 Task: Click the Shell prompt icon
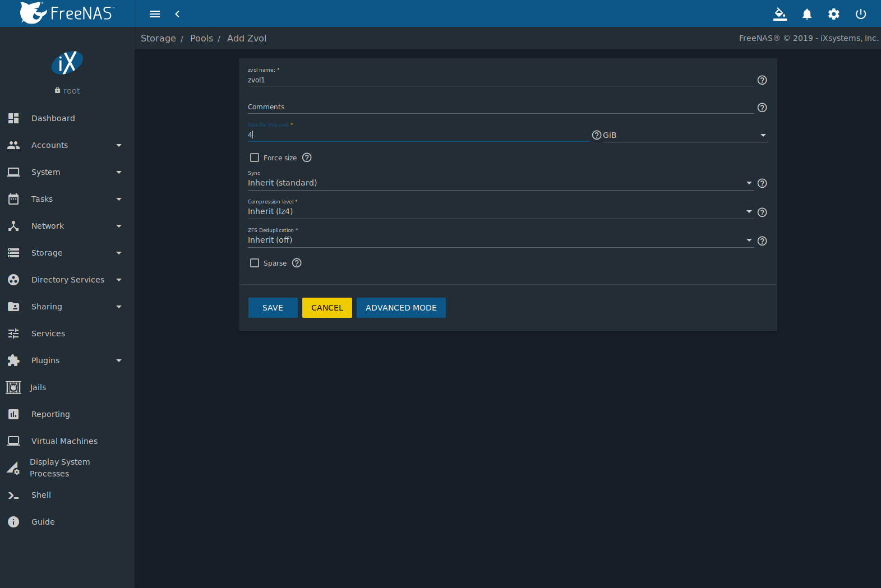point(13,495)
